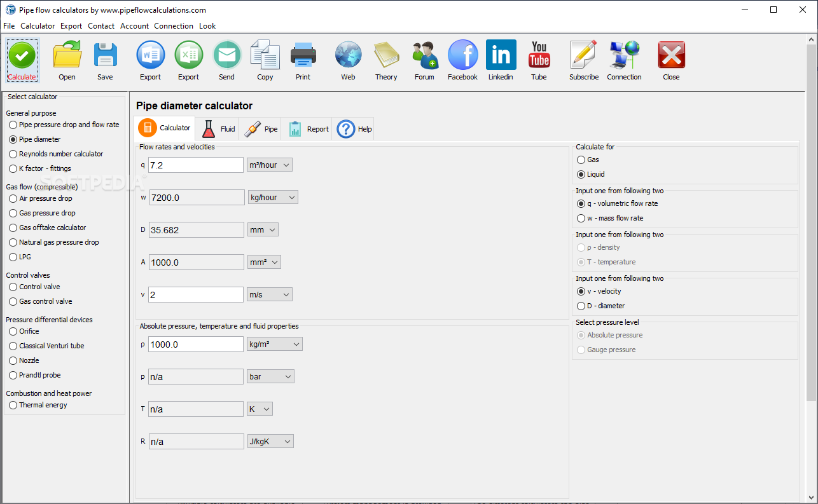Screen dimensions: 818x504
Task: Select the Nozzle calculator
Action: pos(24,360)
